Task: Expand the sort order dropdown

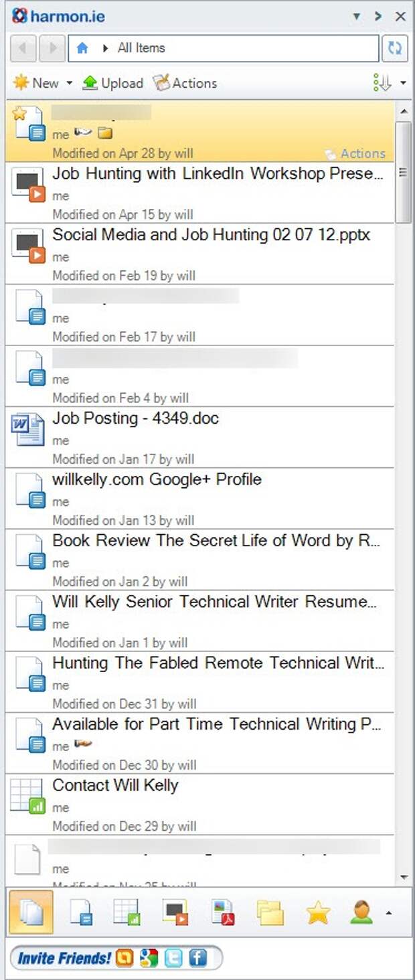Action: pos(403,84)
